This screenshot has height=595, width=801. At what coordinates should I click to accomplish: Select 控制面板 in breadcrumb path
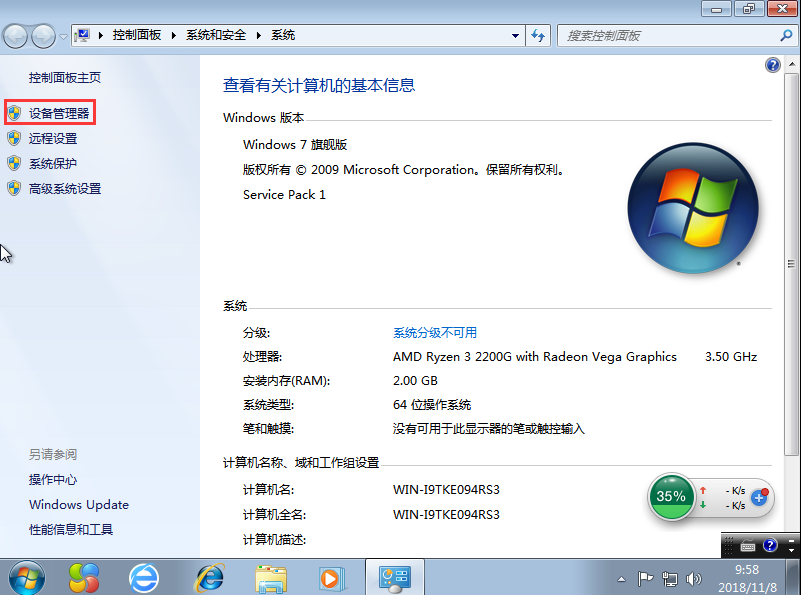137,36
